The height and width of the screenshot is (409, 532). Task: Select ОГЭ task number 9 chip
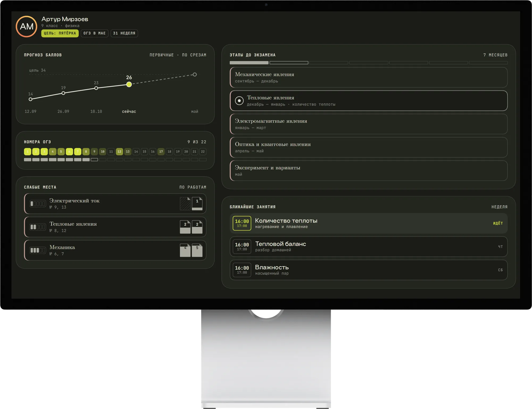[94, 152]
